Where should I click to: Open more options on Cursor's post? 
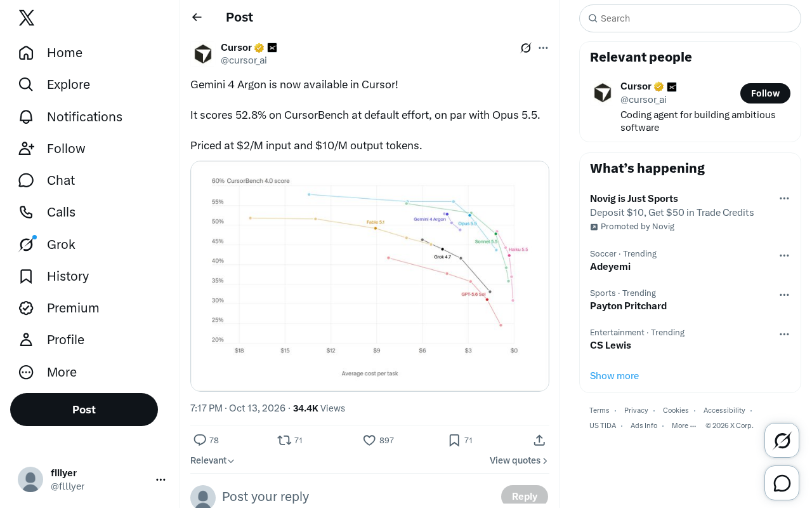click(543, 48)
